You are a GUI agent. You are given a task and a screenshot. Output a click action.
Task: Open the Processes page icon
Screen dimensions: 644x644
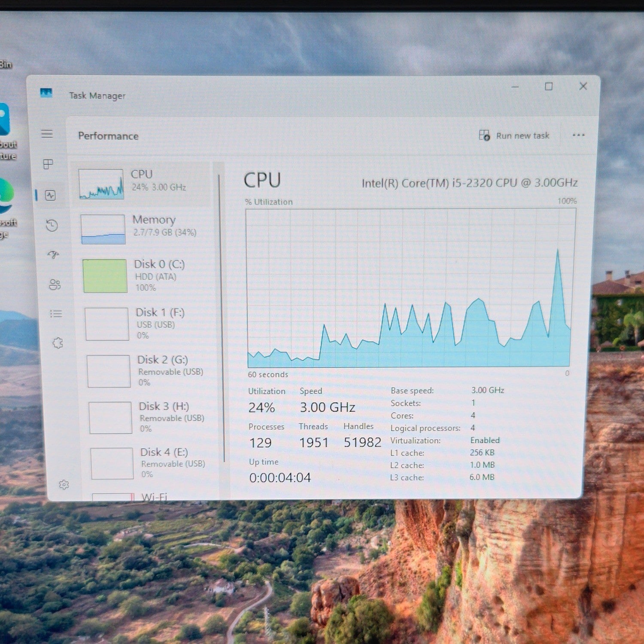(x=49, y=164)
